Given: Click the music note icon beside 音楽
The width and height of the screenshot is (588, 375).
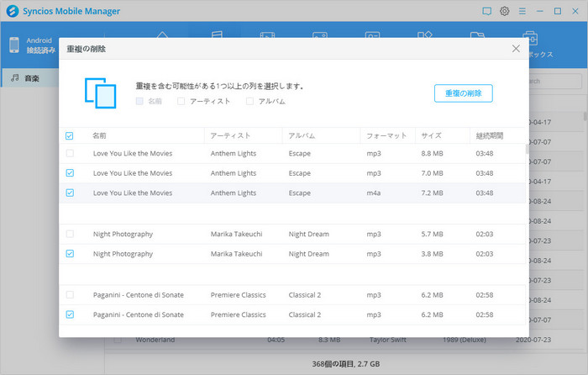Looking at the screenshot, I should 14,77.
